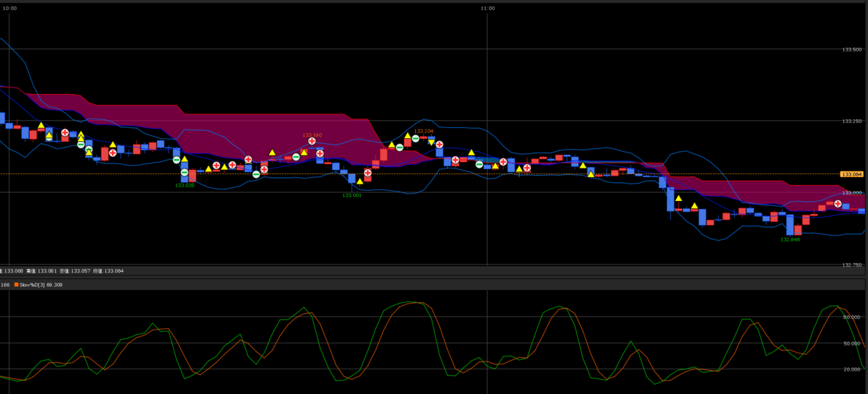Image resolution: width=868 pixels, height=394 pixels.
Task: Select the 133.500 price axis label
Action: click(852, 50)
